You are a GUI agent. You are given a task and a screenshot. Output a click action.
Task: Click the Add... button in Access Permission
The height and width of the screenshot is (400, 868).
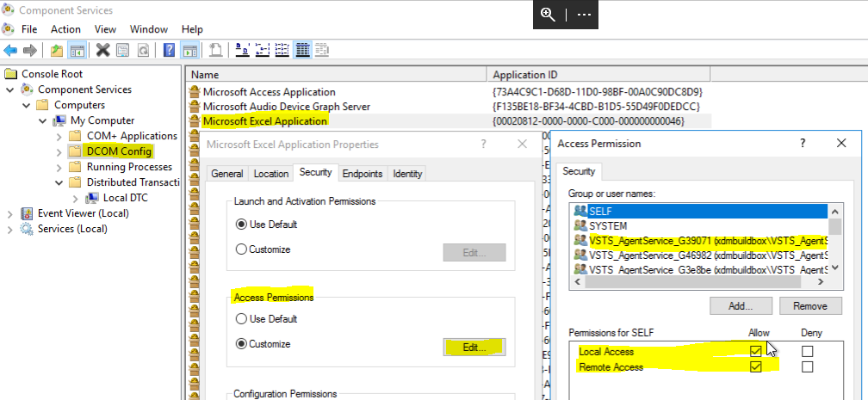741,306
